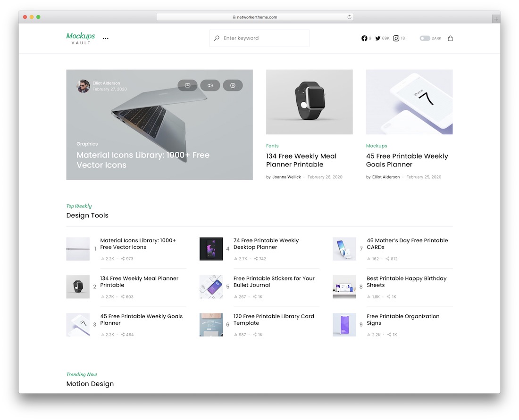
Task: Open 134 Free Weekly Meal Planner featured title
Action: (x=301, y=160)
